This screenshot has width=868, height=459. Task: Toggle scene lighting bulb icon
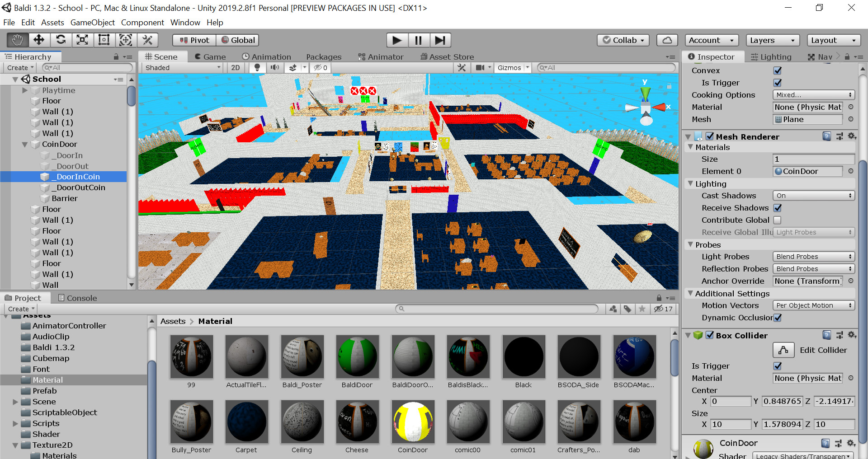coord(257,68)
